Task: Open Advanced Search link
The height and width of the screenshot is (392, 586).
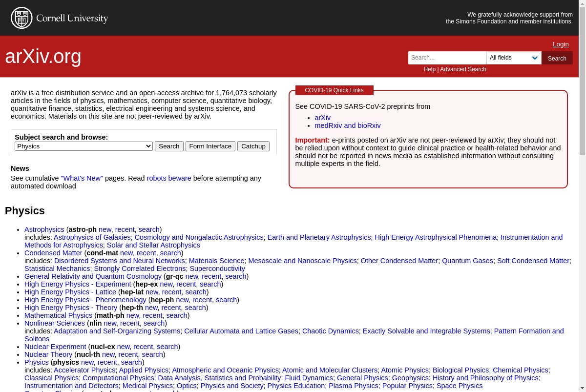Action: (463, 69)
